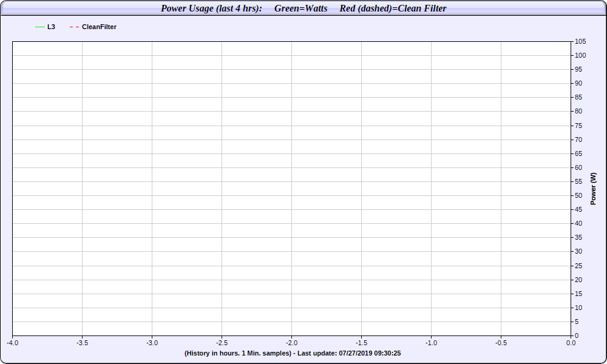Click the 5 y-axis tick label
This screenshot has width=607, height=364.
(577, 322)
